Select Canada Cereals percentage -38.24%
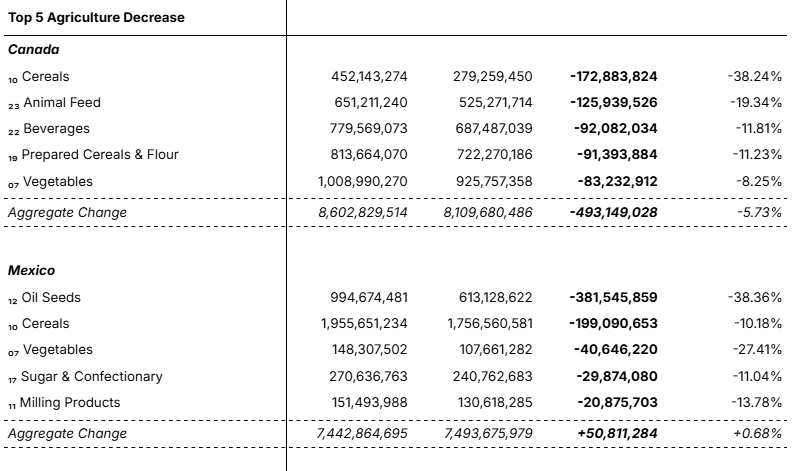This screenshot has height=471, width=797. click(x=755, y=77)
